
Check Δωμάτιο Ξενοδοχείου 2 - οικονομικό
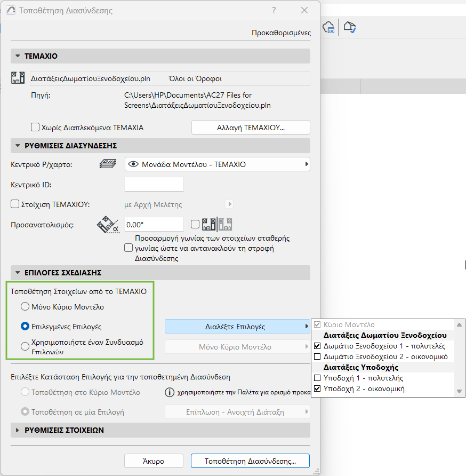pos(317,356)
